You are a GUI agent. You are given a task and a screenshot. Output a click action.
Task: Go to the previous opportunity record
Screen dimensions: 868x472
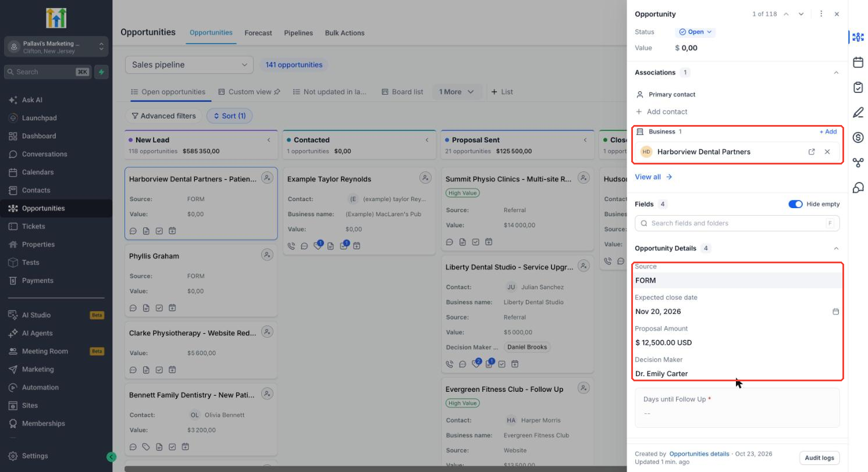[786, 14]
